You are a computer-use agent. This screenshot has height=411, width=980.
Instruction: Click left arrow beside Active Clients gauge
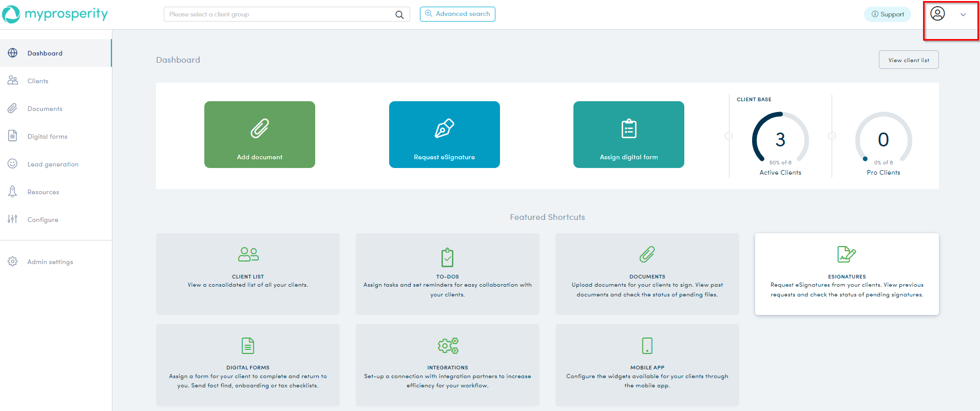728,136
